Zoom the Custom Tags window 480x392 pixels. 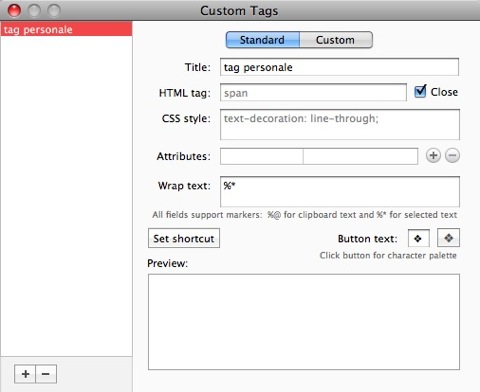click(x=54, y=11)
